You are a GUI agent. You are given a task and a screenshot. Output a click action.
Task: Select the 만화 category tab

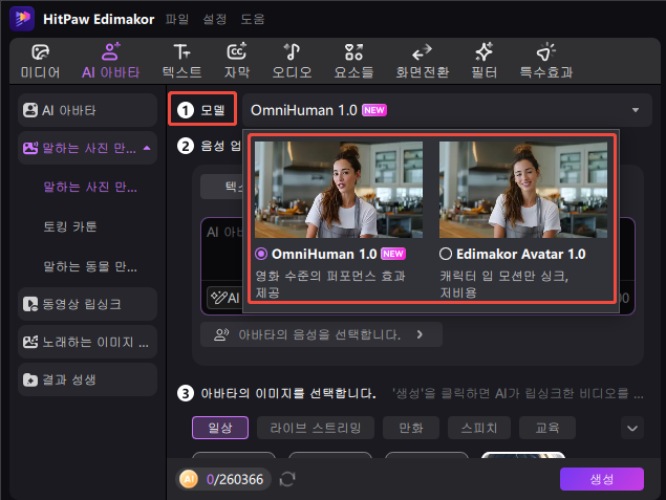click(x=411, y=428)
